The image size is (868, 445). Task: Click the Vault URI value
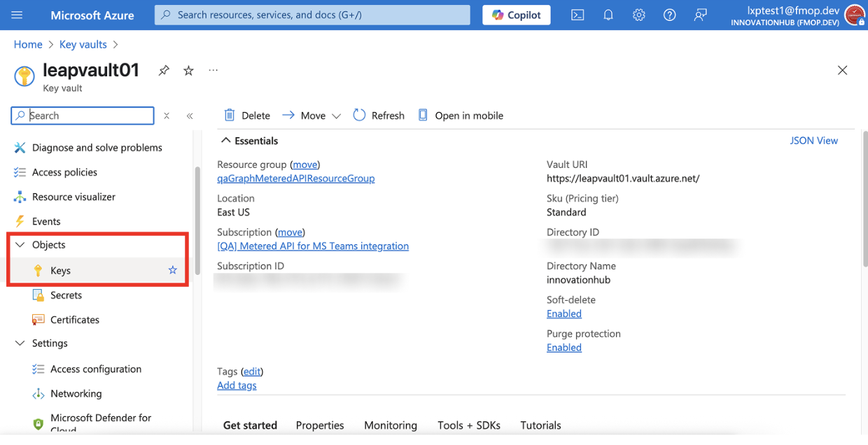coord(623,178)
